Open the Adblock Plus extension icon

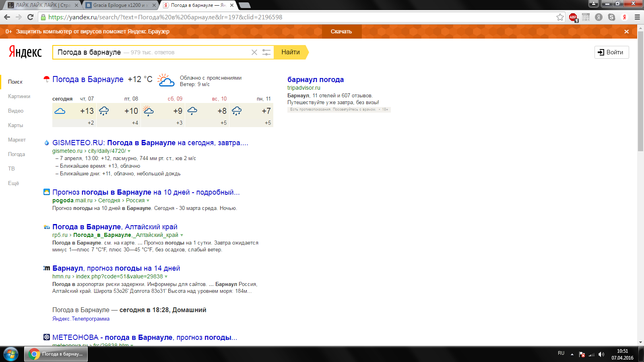pyautogui.click(x=573, y=17)
